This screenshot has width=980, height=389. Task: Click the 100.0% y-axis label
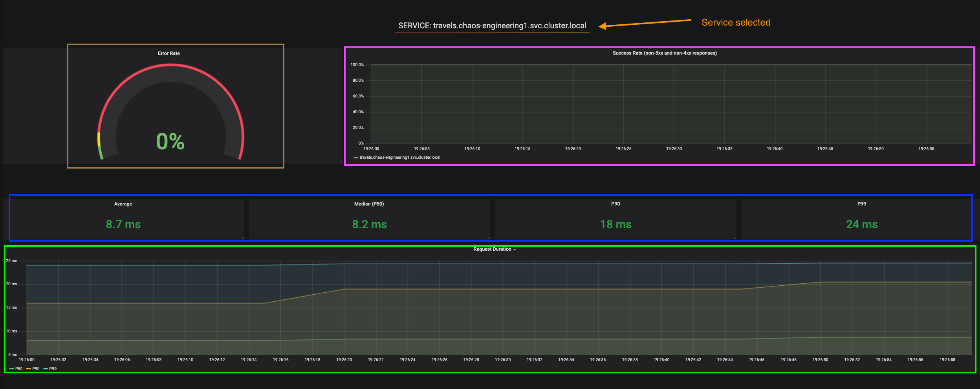[357, 64]
